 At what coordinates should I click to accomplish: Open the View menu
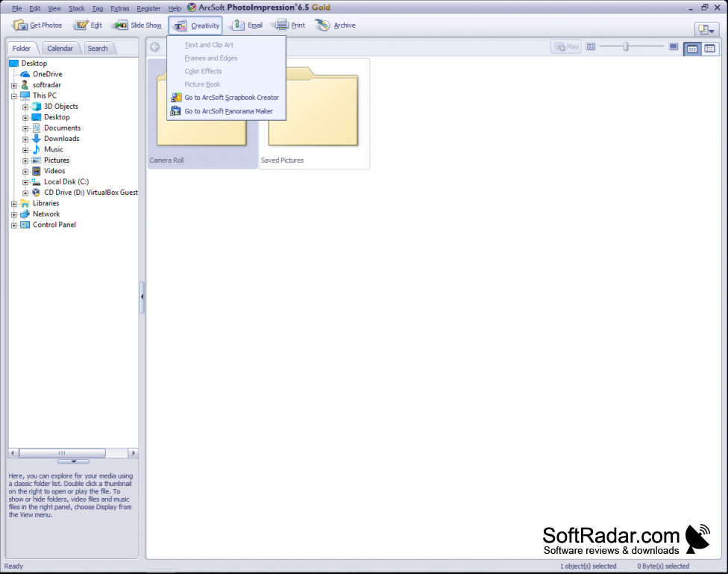coord(54,8)
